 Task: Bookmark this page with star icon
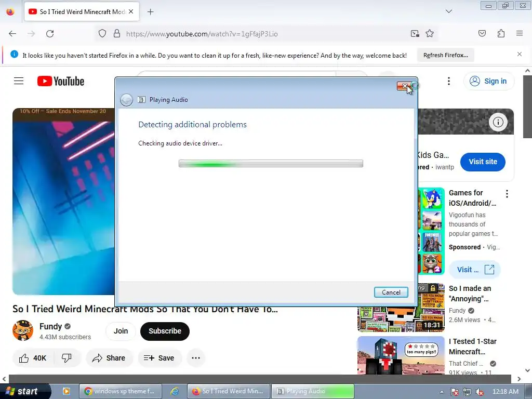click(430, 34)
